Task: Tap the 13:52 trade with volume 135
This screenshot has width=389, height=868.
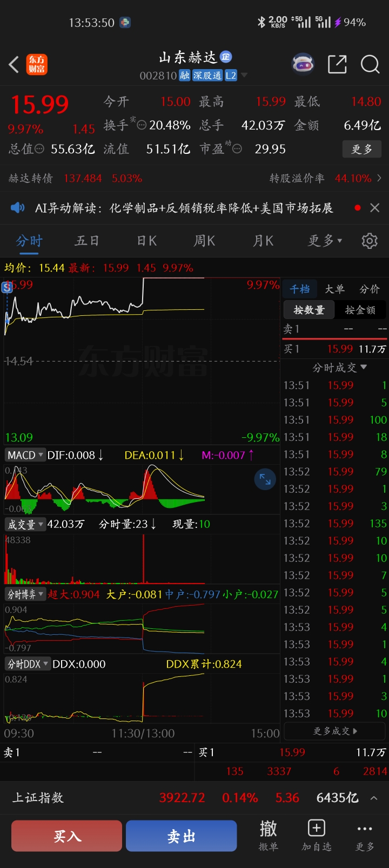Action: [x=335, y=523]
